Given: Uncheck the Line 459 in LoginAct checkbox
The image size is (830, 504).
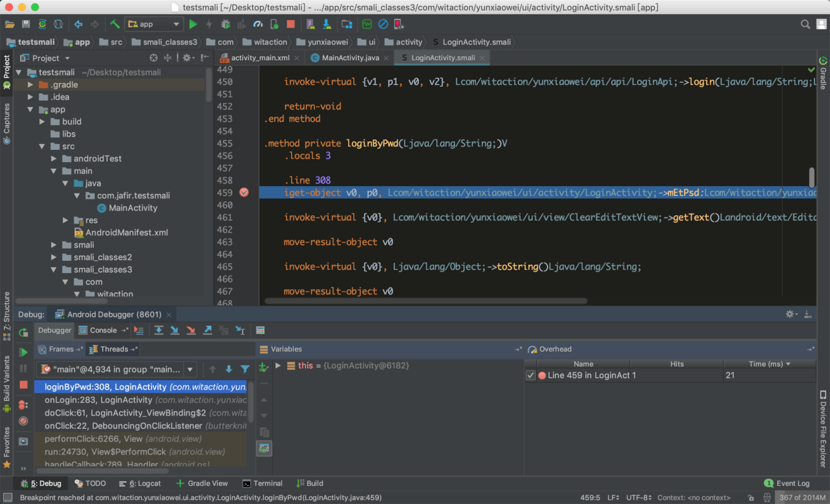Looking at the screenshot, I should 531,375.
